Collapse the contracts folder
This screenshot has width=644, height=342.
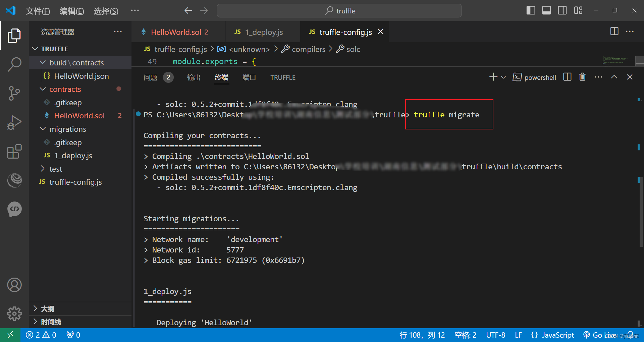click(x=80, y=89)
